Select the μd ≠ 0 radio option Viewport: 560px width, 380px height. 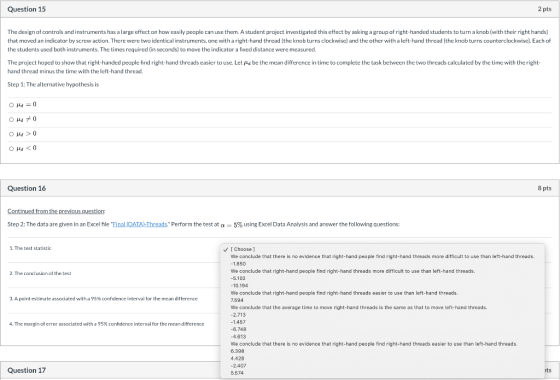coord(11,120)
